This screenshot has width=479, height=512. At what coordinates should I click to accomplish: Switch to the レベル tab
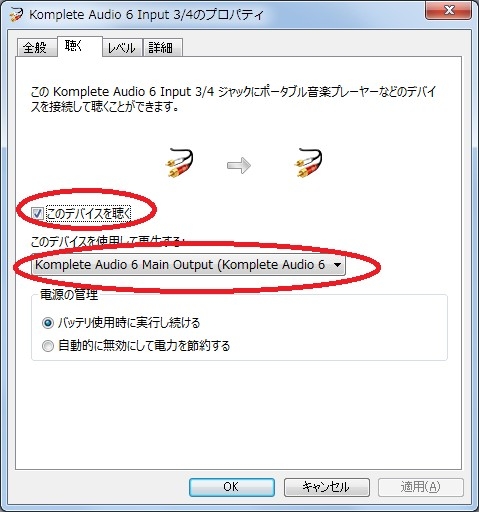click(122, 47)
